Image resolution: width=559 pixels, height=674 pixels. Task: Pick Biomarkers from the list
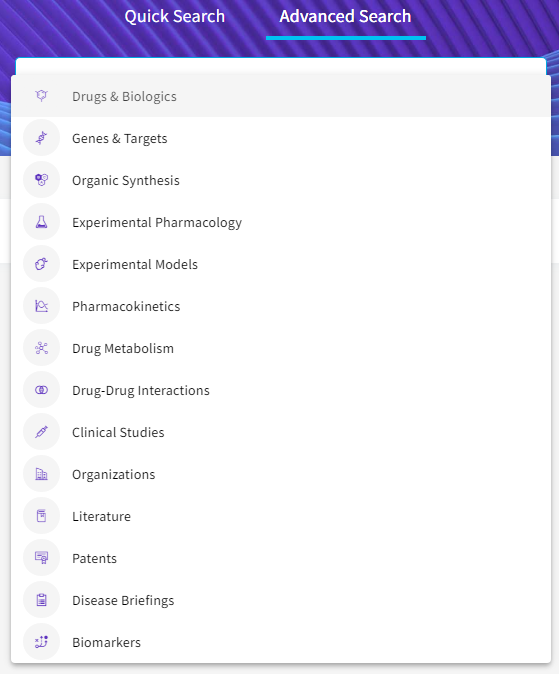[281, 642]
